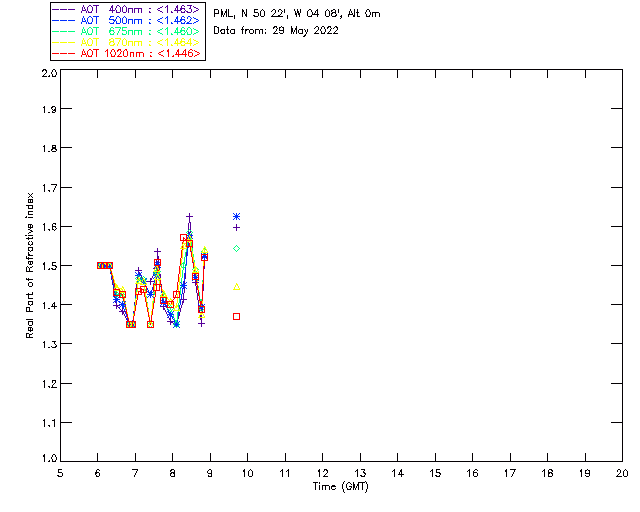
Task: Click the isolated yellow triangle marker
Action: pos(236,287)
